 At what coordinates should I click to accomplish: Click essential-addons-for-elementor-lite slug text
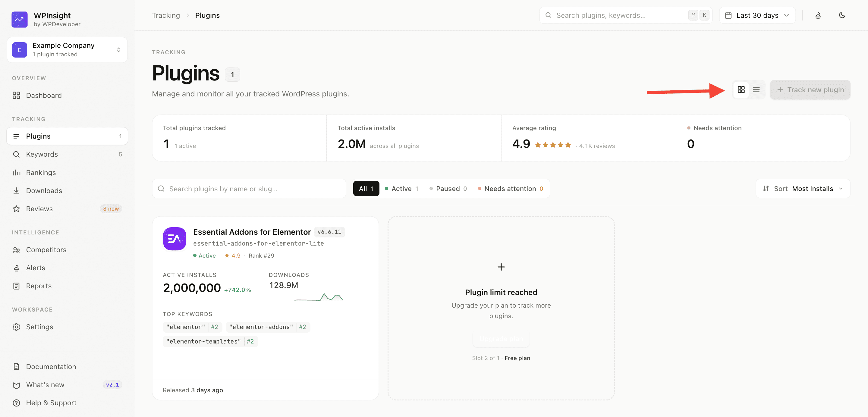[x=258, y=243]
